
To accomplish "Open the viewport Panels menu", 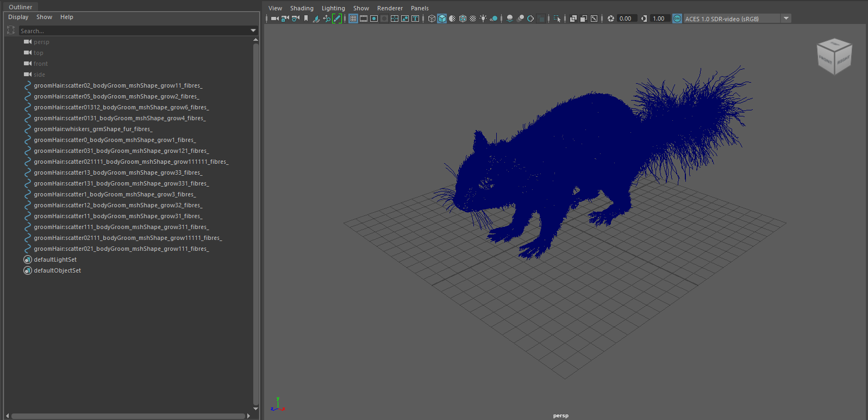I will (x=420, y=8).
